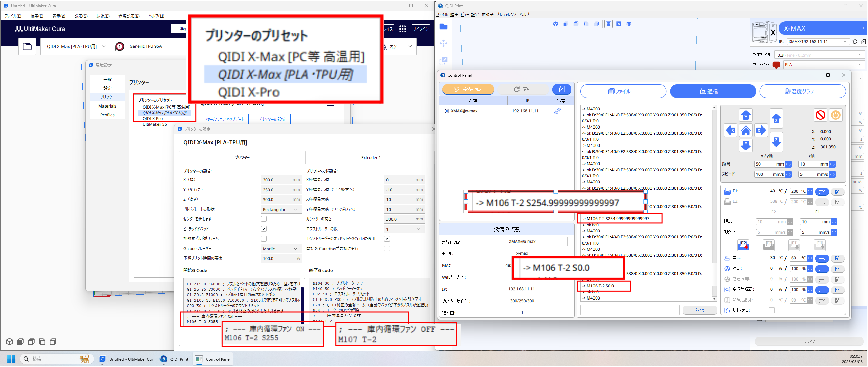Click the layers view icon in QIDI Print toolbar
Screen dimensions: 868x367
[x=629, y=24]
